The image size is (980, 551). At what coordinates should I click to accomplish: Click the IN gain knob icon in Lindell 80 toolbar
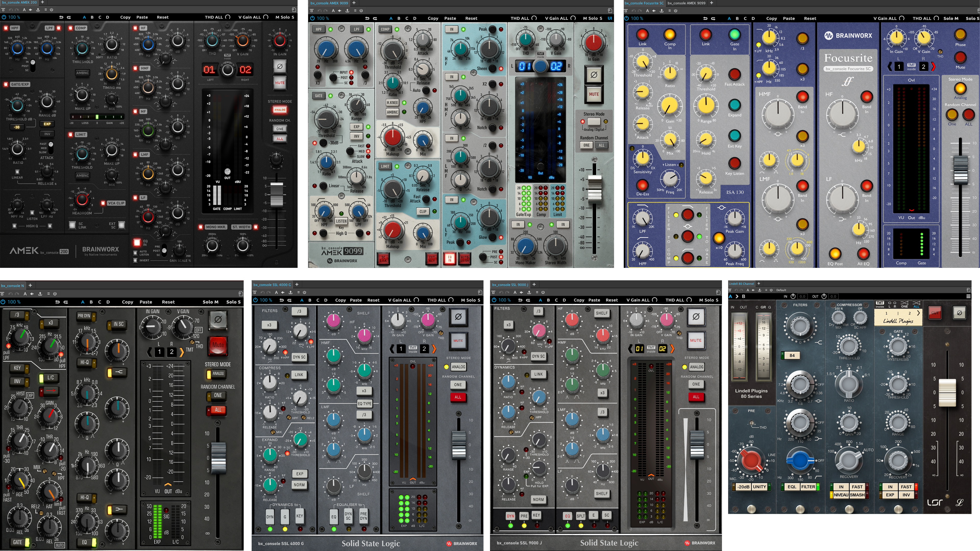click(793, 296)
